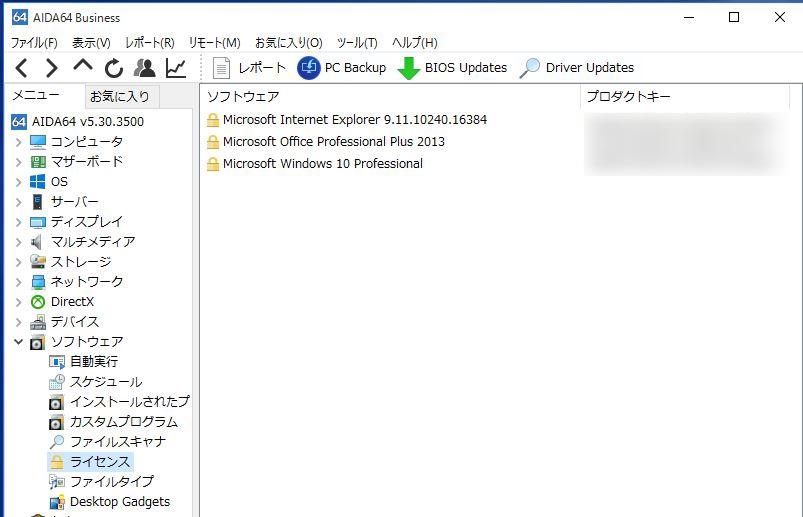The height and width of the screenshot is (517, 803).
Task: Click the lock icon for Internet Explorer row
Action: (x=213, y=120)
